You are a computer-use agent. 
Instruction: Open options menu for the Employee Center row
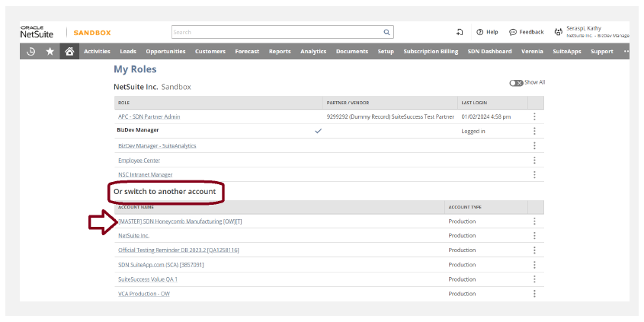tap(534, 160)
